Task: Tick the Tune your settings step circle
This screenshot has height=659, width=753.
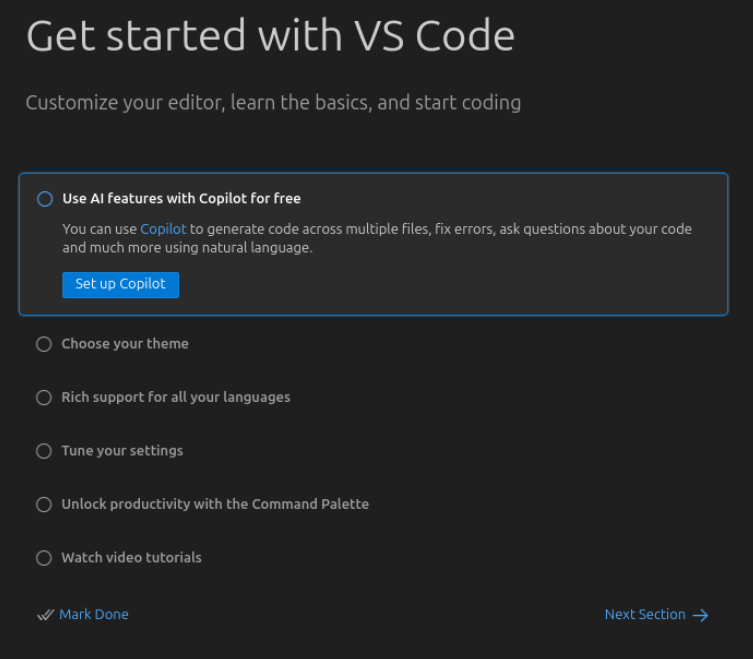Action: pyautogui.click(x=44, y=451)
